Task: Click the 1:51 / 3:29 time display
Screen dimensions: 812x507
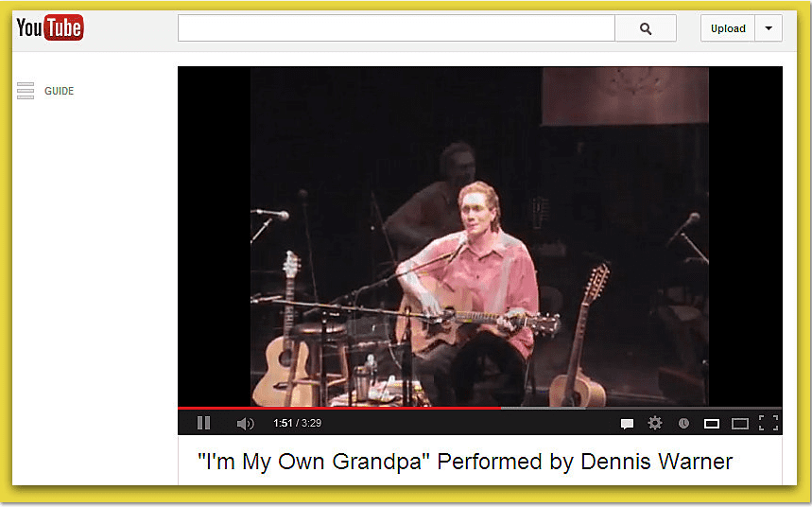Action: click(297, 423)
